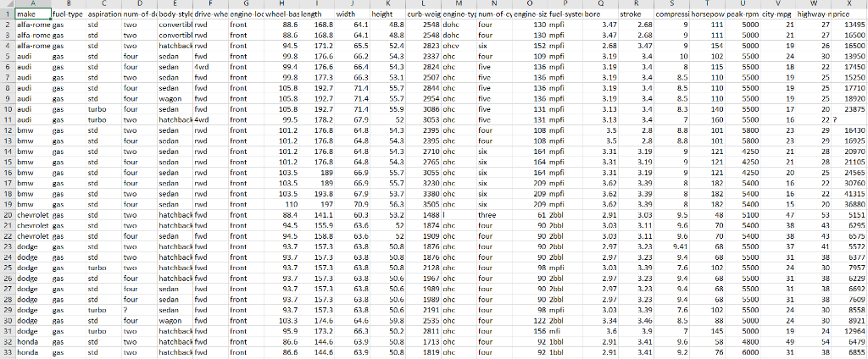868x359 pixels.
Task: Select the 'three' cylinders cell
Action: [494, 215]
